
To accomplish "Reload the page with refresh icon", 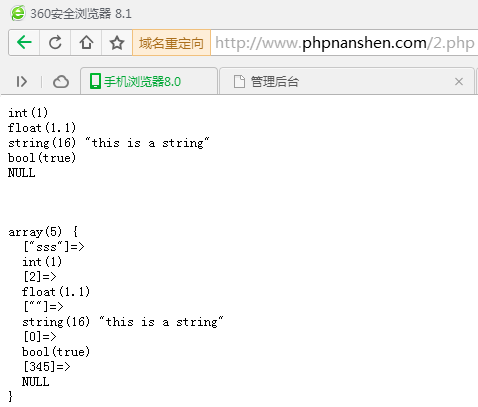I will (x=55, y=42).
